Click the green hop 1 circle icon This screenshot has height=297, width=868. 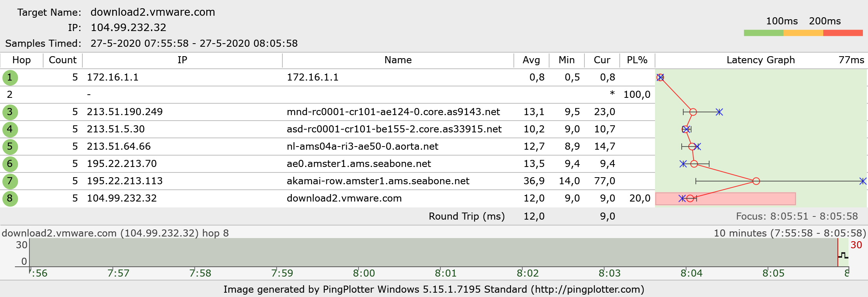(10, 77)
